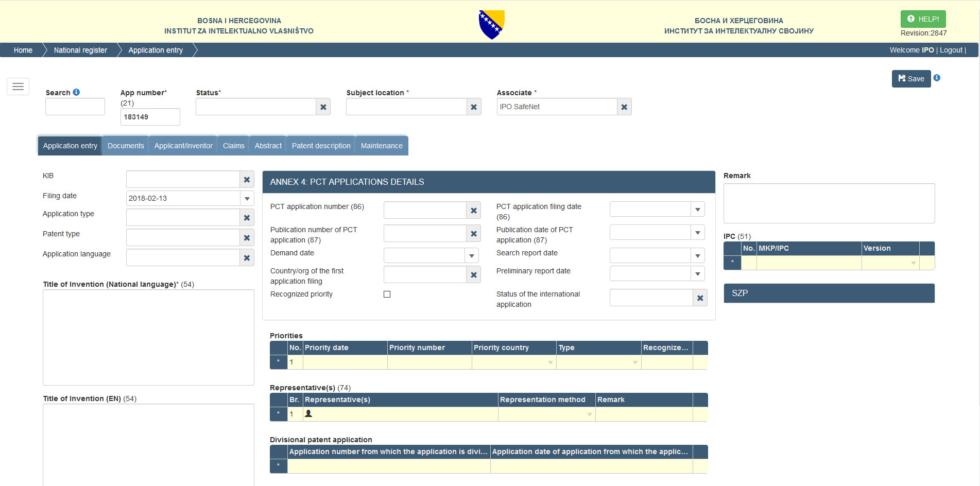Click the Priorities new-row asterisk marker
Viewport: 980px width, 486px height.
pyautogui.click(x=279, y=362)
